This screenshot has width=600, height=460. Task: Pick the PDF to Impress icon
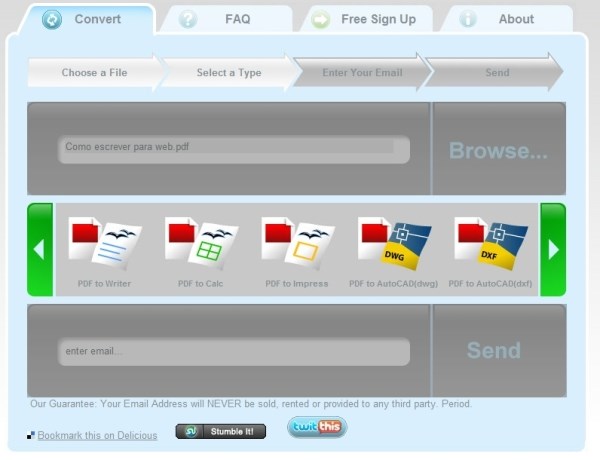pyautogui.click(x=297, y=244)
